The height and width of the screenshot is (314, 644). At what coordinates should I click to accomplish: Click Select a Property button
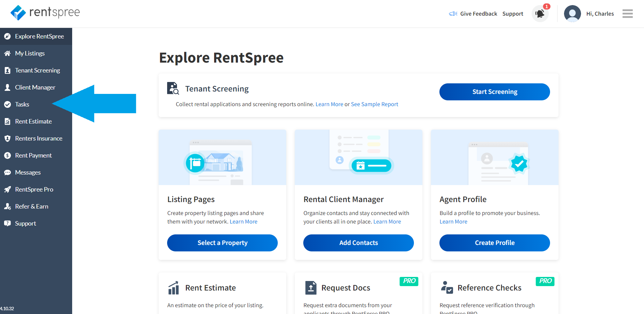pyautogui.click(x=222, y=243)
